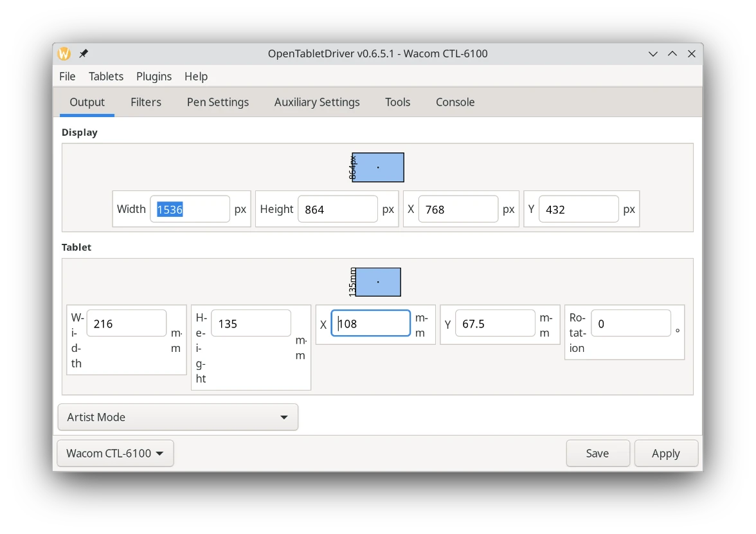
Task: Open the Auxiliary Settings tab
Action: (317, 102)
